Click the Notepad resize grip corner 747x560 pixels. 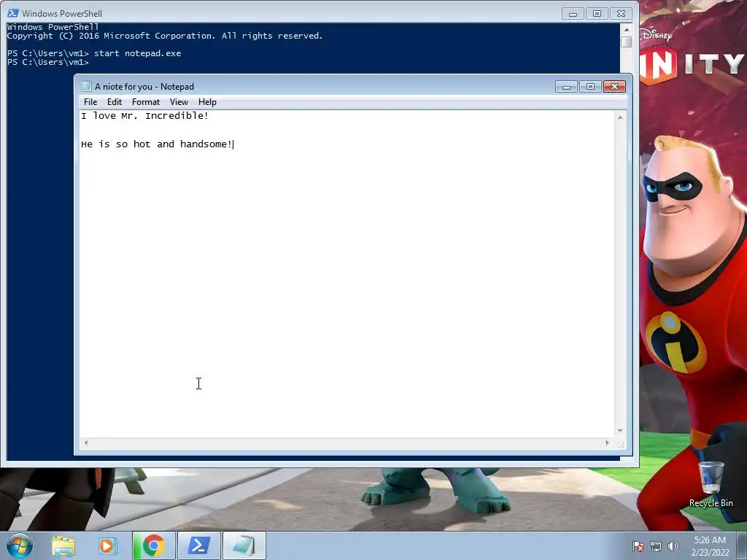click(622, 444)
